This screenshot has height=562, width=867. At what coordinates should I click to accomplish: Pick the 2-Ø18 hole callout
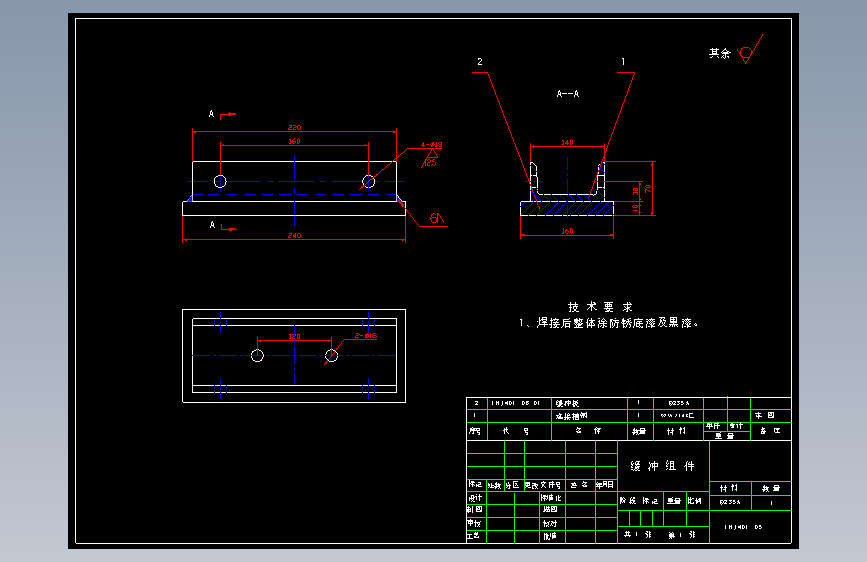[365, 336]
